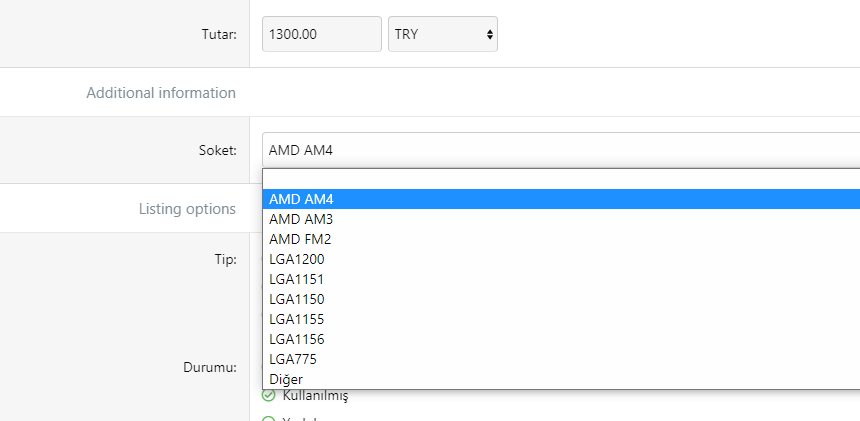Pick LGA1155 socket entry
Image resolution: width=860 pixels, height=421 pixels.
point(560,319)
